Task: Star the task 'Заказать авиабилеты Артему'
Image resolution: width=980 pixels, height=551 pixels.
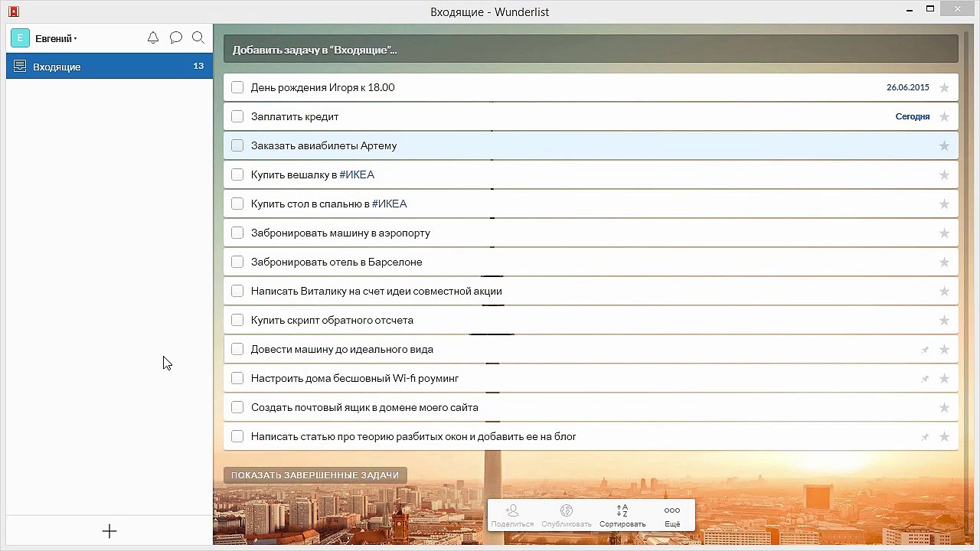Action: pyautogui.click(x=944, y=145)
